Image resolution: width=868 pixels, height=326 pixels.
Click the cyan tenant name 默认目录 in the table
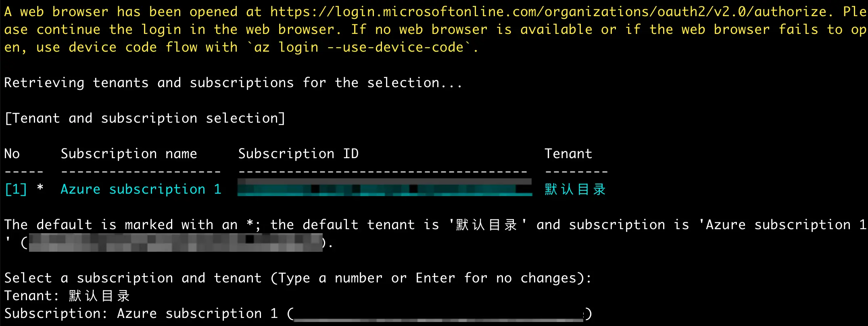(575, 189)
